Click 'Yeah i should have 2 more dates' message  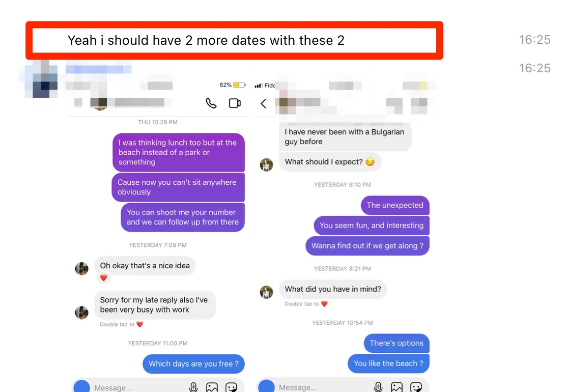coord(206,40)
